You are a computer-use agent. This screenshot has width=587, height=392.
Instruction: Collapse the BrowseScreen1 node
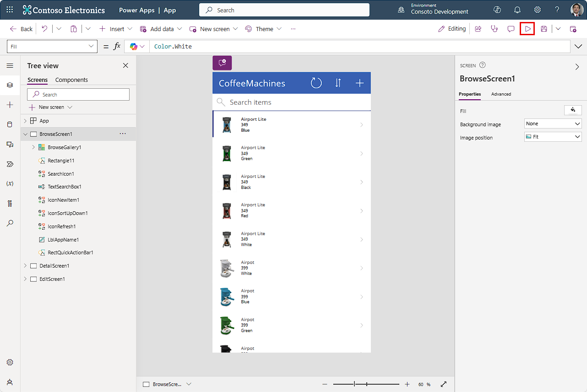pyautogui.click(x=25, y=134)
